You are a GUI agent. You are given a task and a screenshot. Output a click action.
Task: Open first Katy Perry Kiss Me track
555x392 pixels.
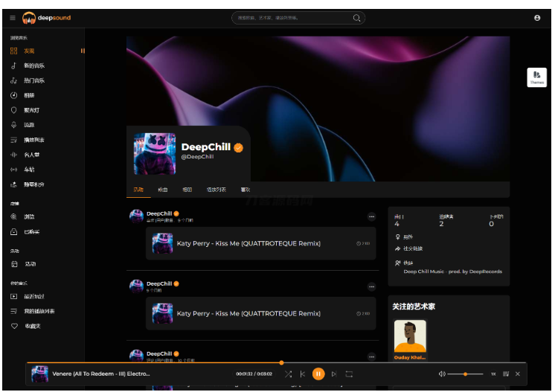point(248,243)
